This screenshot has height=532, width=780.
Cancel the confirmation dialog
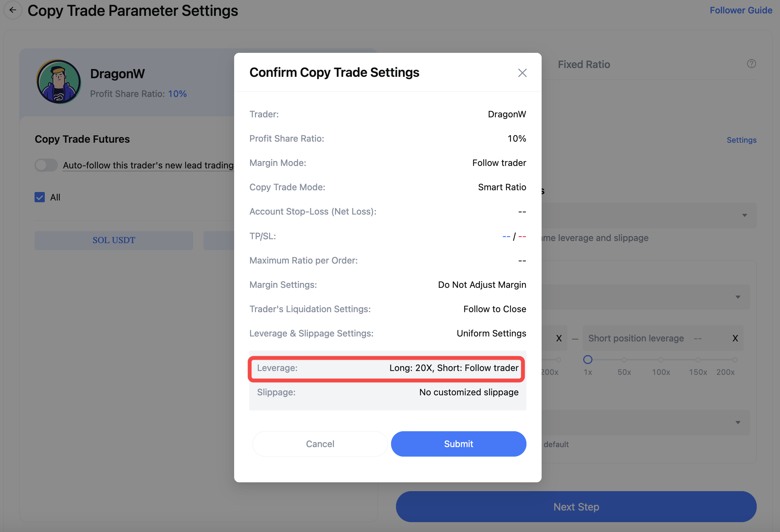coord(320,444)
